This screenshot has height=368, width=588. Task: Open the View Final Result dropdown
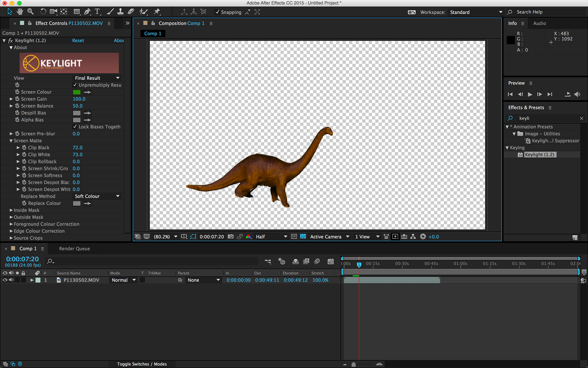coord(97,78)
